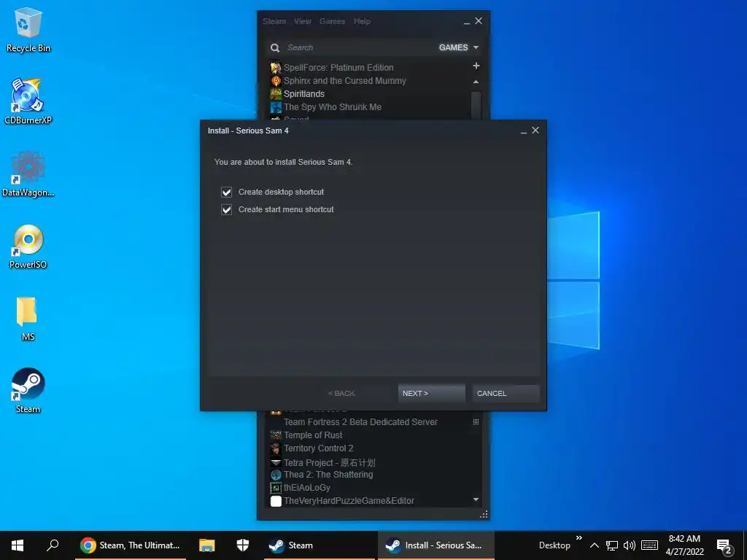Click Temple of Rust game icon
This screenshot has width=747, height=560.
click(276, 435)
